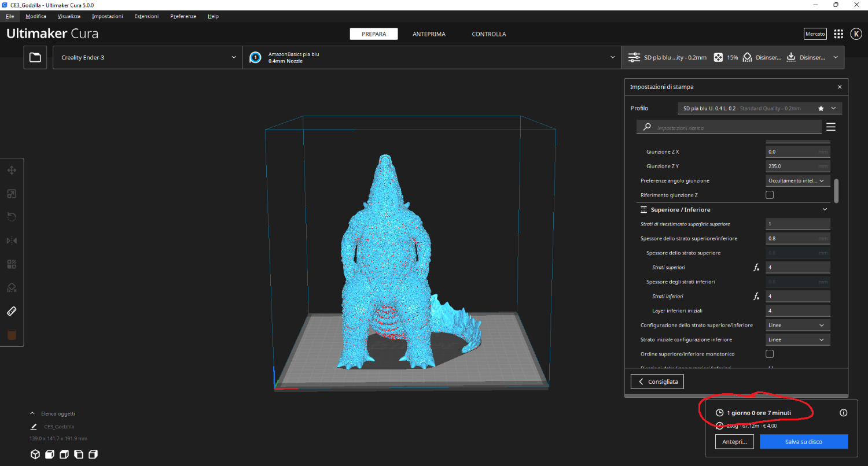Switch to front view cube icon
The image size is (868, 466).
coord(50,454)
